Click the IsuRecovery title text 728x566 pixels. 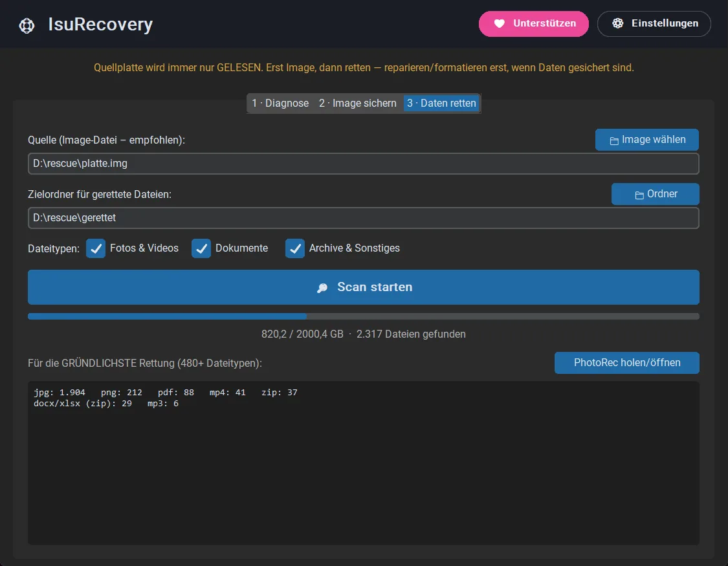(x=100, y=25)
